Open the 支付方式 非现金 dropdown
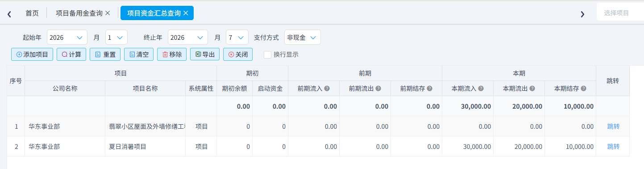 (302, 38)
